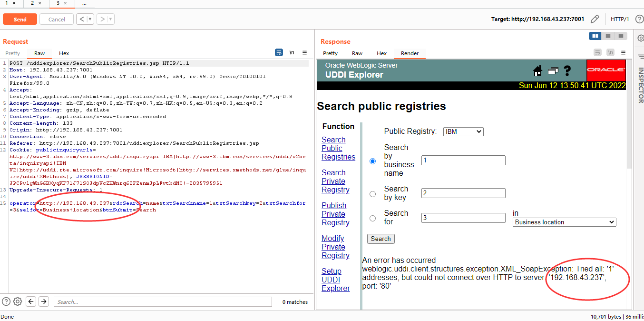Click the orange Send button
The image size is (644, 321).
click(20, 20)
